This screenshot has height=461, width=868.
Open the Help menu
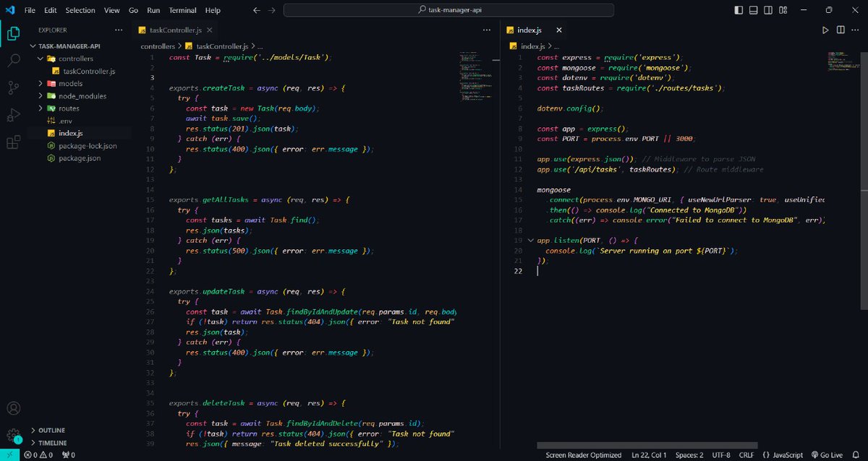[213, 10]
